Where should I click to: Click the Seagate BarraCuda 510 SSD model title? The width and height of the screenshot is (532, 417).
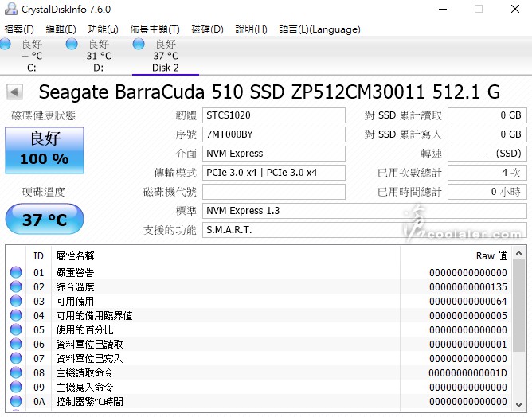[x=269, y=92]
